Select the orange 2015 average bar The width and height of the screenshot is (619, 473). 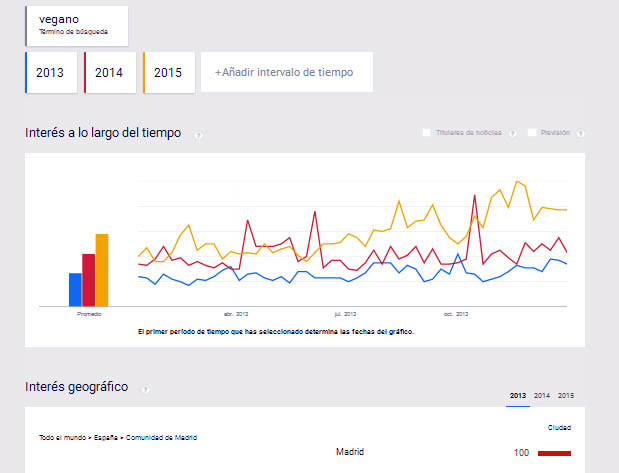tap(102, 270)
